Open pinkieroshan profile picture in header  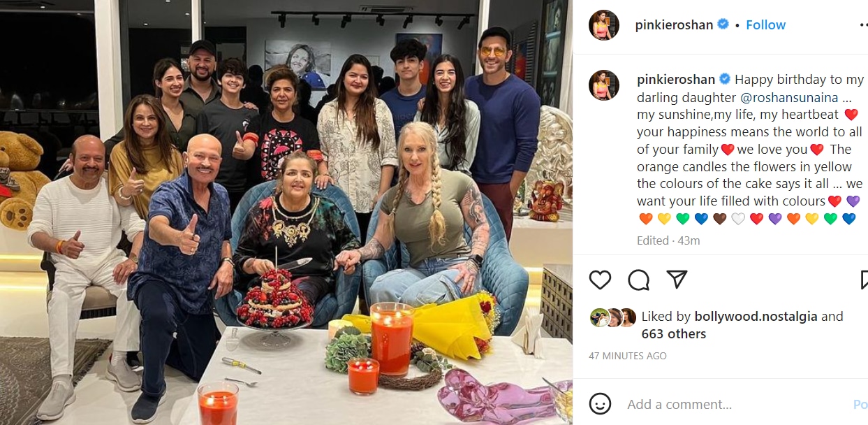tap(604, 25)
